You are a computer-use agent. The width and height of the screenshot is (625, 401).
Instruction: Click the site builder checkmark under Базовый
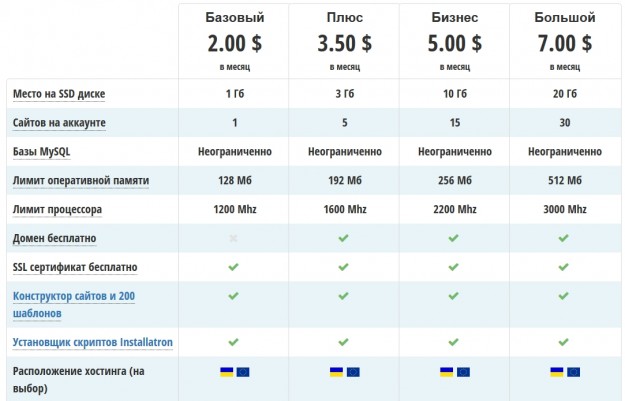tap(234, 297)
